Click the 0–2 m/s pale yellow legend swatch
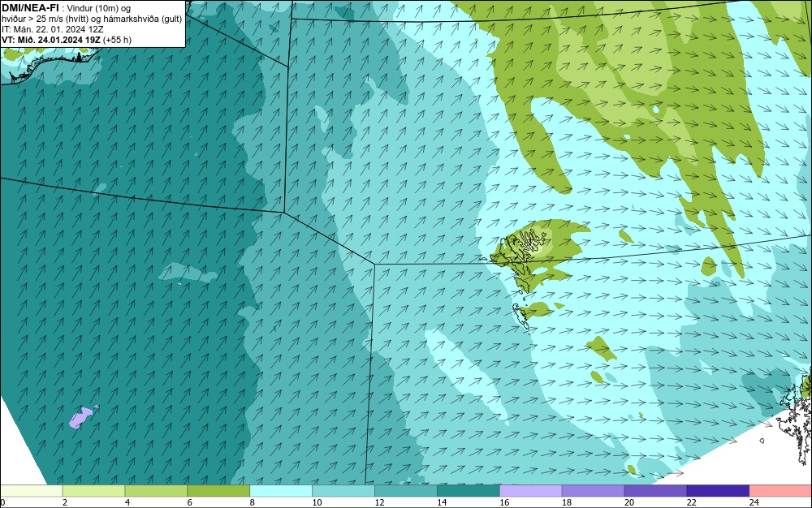The height and width of the screenshot is (508, 812). click(x=31, y=491)
